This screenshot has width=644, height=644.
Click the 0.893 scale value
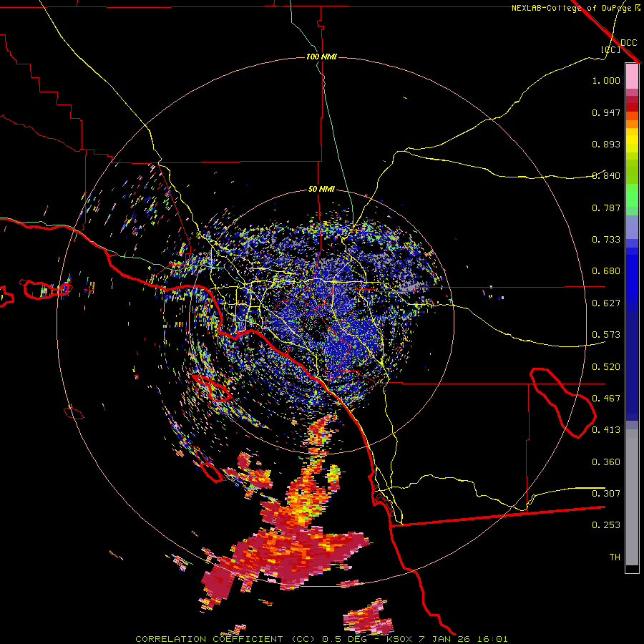pos(606,144)
